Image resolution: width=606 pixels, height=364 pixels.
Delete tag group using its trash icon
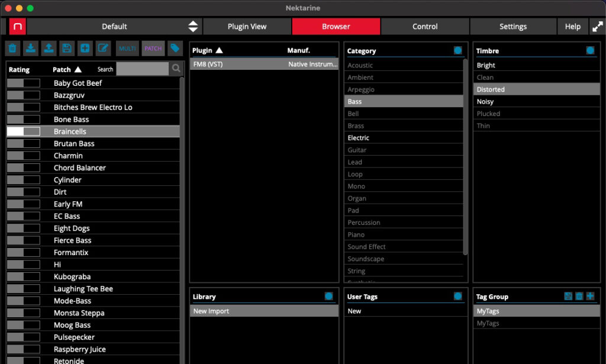coord(579,296)
